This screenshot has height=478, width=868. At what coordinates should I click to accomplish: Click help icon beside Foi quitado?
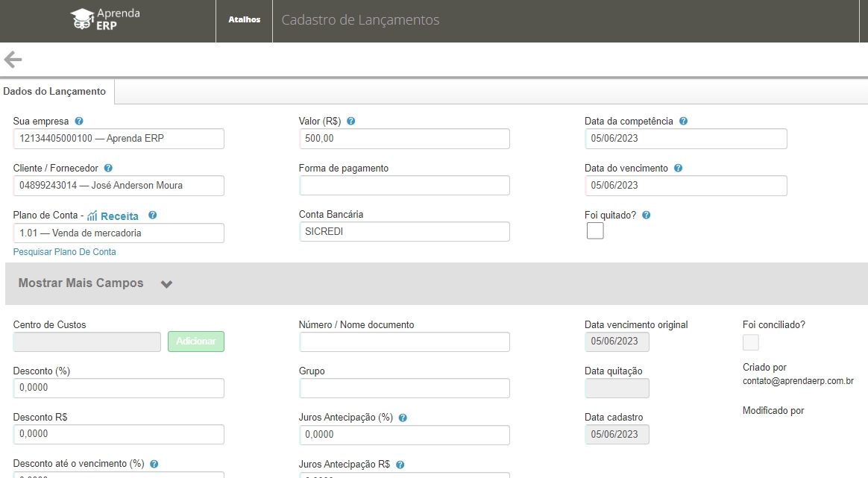click(x=646, y=215)
